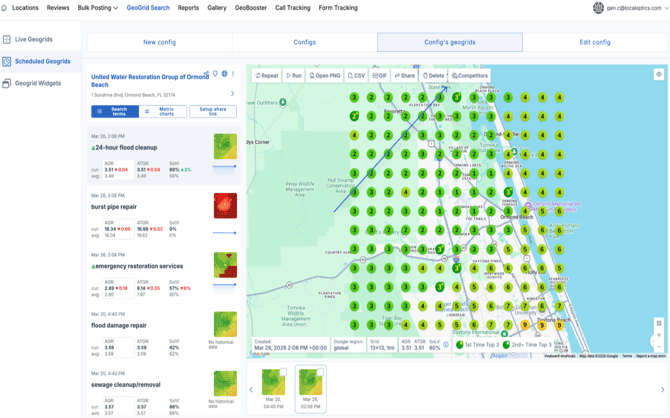Click the Repeat button in map toolbar
The image size is (670, 418).
[267, 76]
